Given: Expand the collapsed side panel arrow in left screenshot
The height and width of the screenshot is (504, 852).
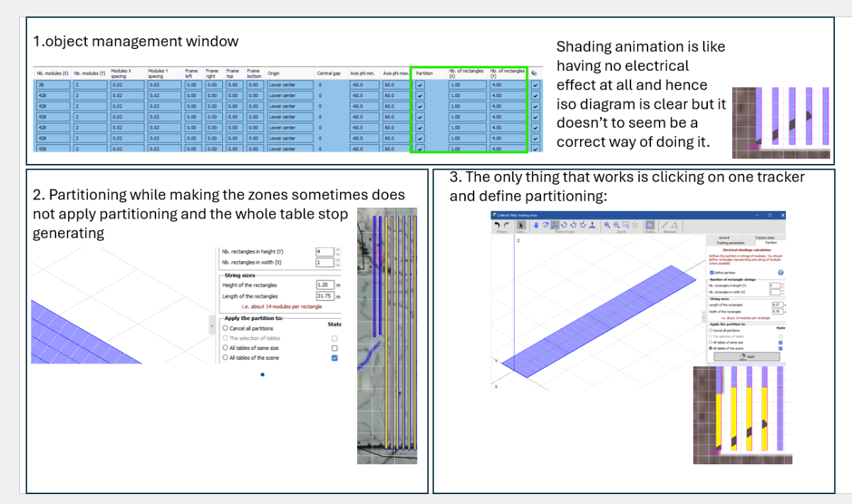Looking at the screenshot, I should (x=211, y=325).
